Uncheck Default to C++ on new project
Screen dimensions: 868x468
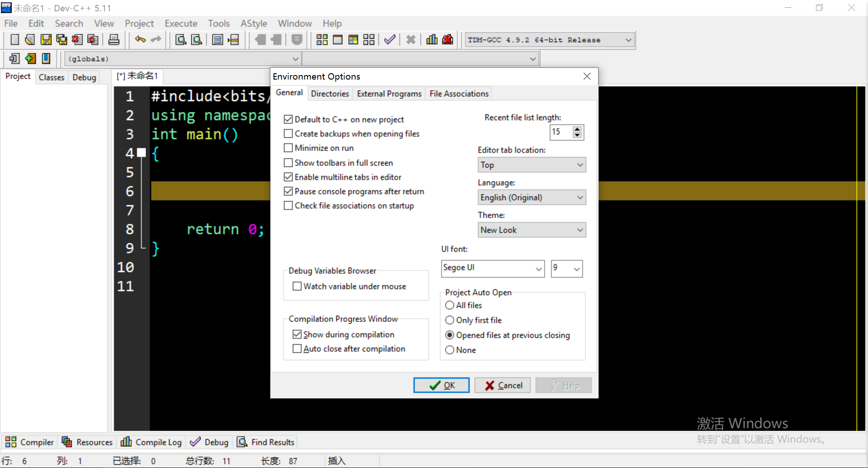[x=288, y=119]
